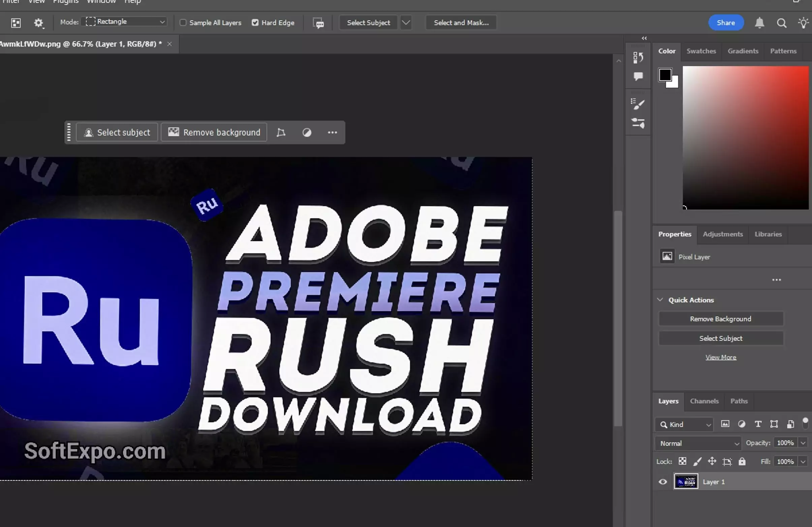Hide Layer 1 via its eye toggle
812x527 pixels.
[662, 482]
